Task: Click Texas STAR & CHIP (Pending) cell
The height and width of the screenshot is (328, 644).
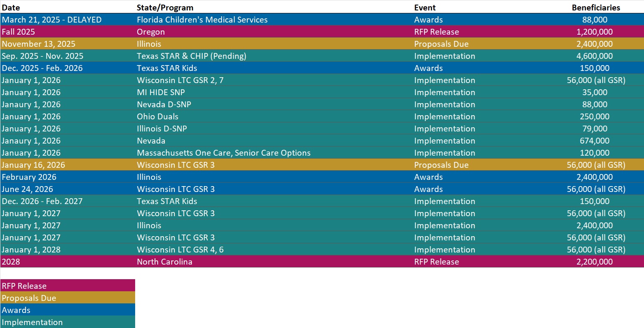Action: (x=191, y=56)
